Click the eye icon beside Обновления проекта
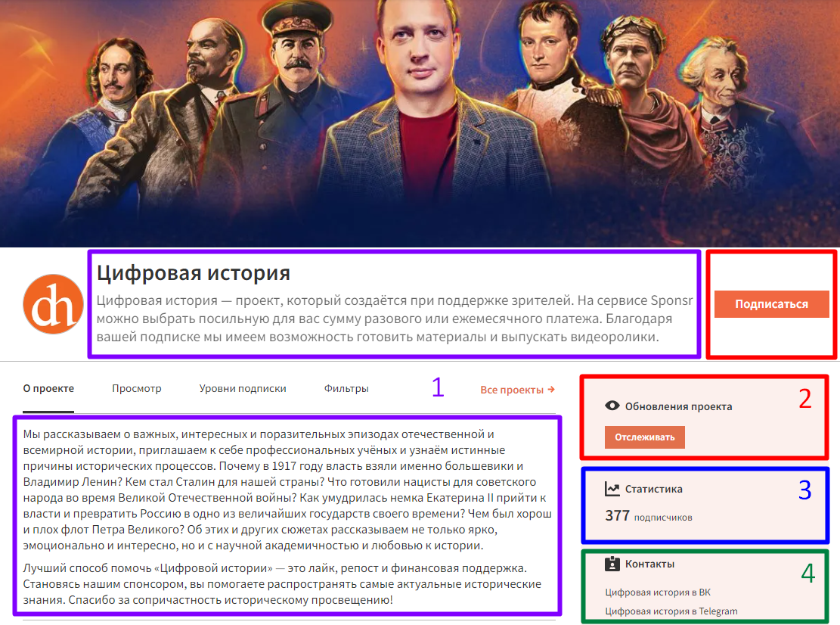The image size is (840, 625). (x=612, y=406)
